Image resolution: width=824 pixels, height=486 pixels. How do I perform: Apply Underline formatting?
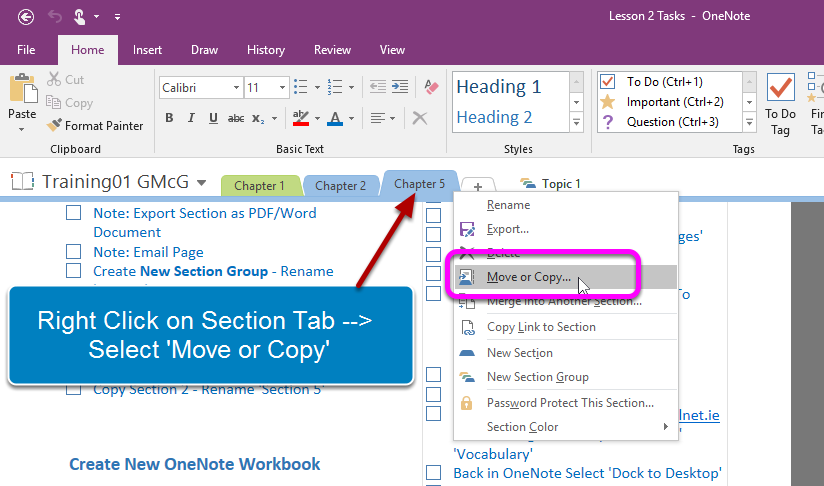coord(213,118)
